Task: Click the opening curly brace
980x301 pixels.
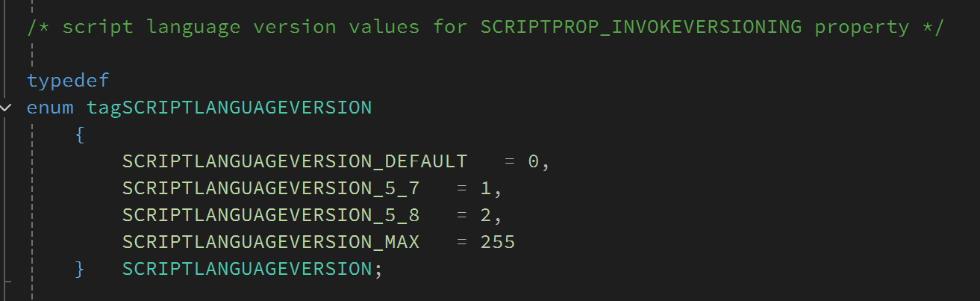Action: click(x=80, y=135)
